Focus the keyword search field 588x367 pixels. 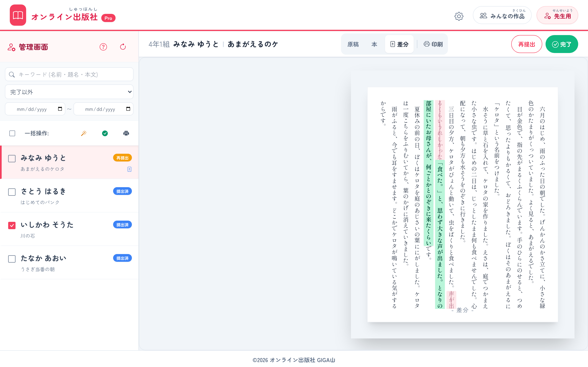(69, 74)
